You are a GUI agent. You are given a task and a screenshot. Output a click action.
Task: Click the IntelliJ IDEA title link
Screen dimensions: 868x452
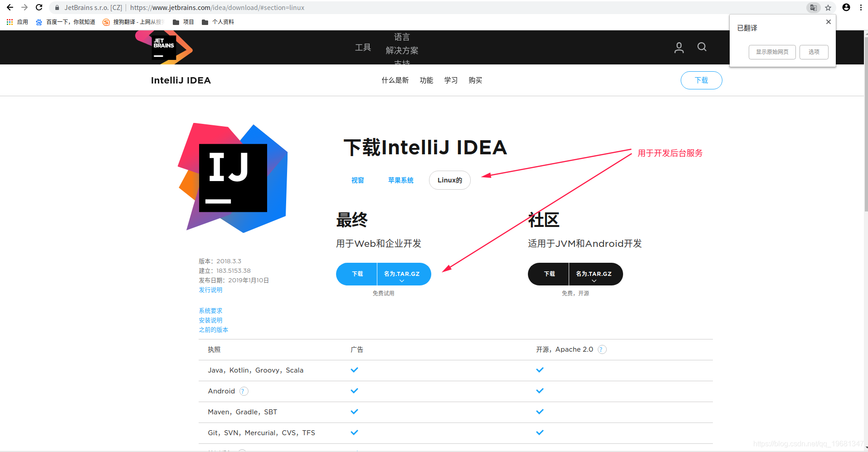pyautogui.click(x=181, y=80)
